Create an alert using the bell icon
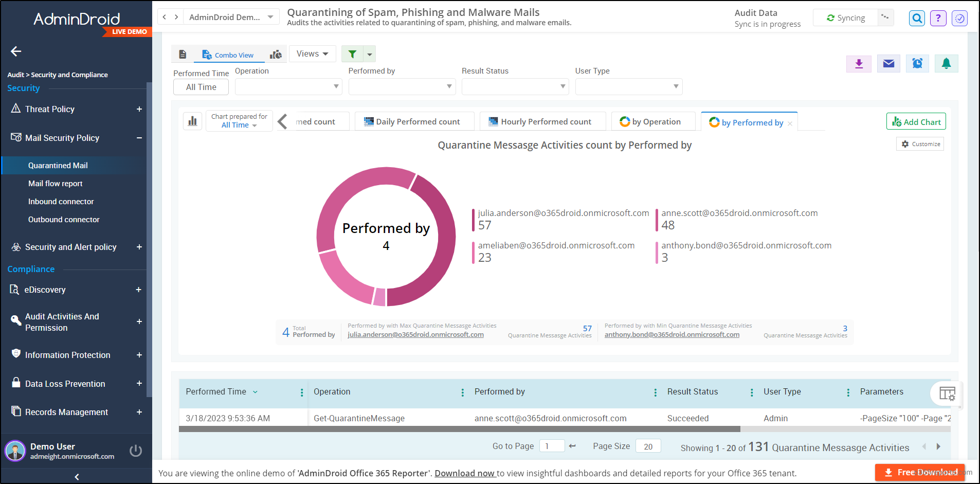 coord(946,63)
